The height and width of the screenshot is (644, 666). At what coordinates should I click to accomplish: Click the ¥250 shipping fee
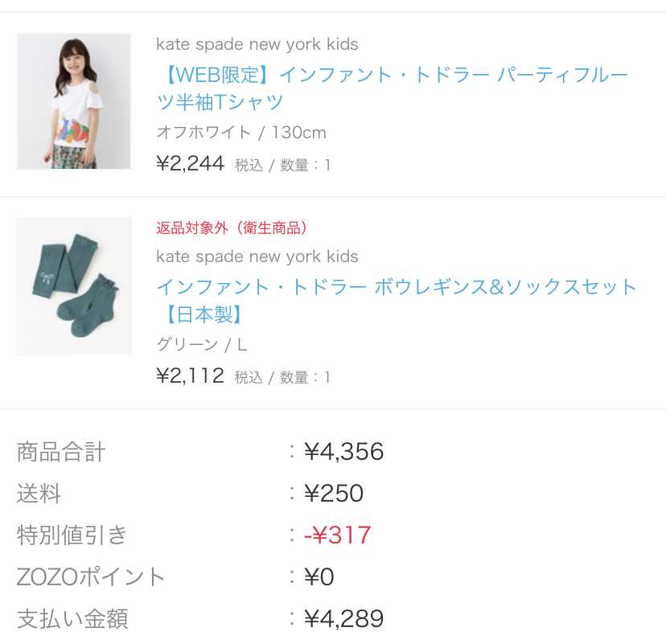point(334,494)
